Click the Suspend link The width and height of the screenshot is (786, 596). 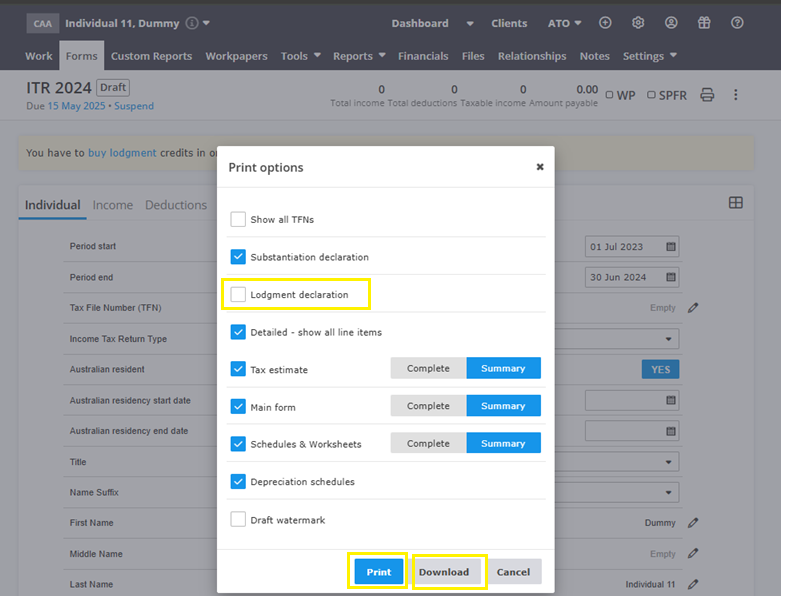click(134, 106)
